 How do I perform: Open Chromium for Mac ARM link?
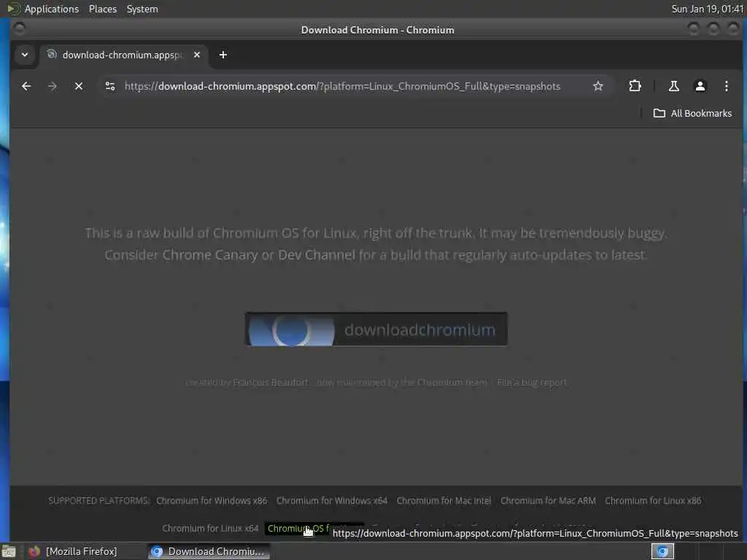tap(548, 501)
